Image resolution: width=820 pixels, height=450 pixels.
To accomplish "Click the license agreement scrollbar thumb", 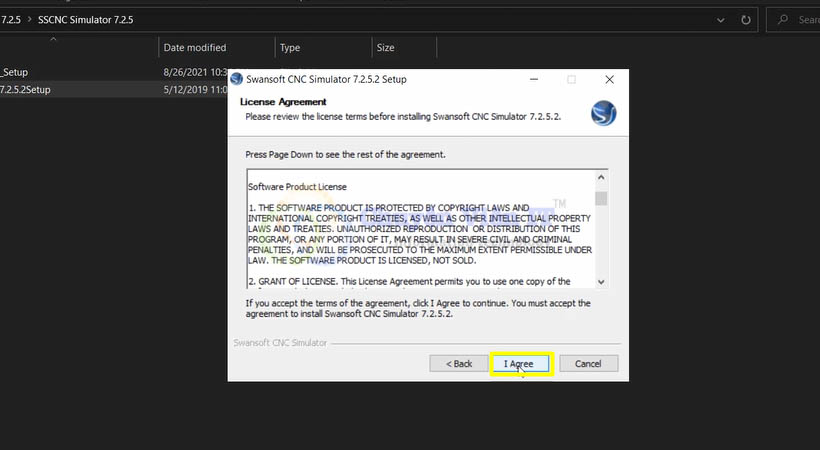I will (x=600, y=196).
